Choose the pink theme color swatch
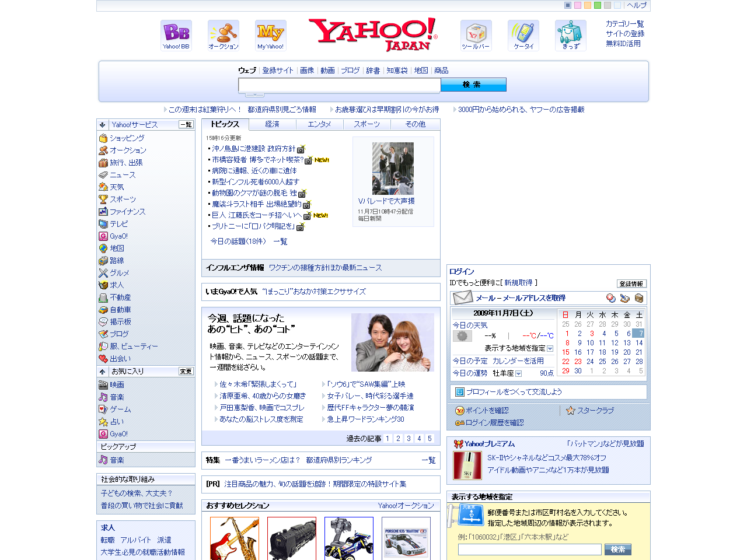747x560 pixels. (578, 5)
